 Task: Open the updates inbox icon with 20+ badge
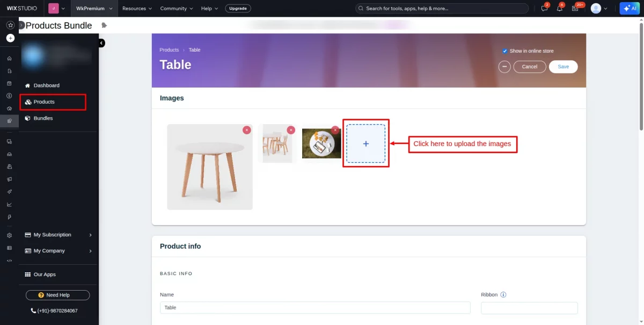575,8
